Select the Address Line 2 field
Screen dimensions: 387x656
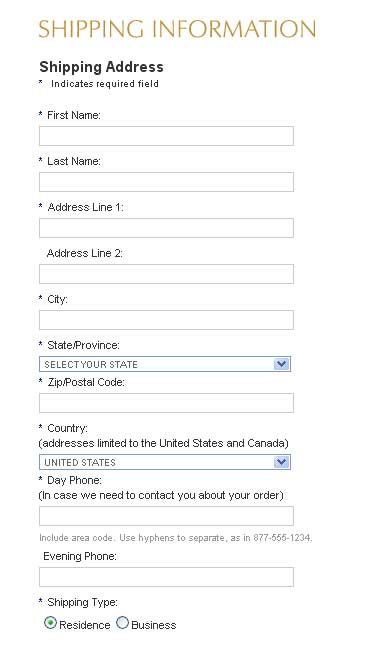point(166,274)
